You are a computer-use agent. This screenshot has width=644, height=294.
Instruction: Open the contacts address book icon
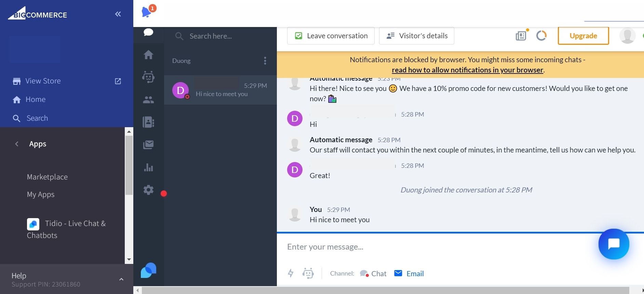point(148,122)
